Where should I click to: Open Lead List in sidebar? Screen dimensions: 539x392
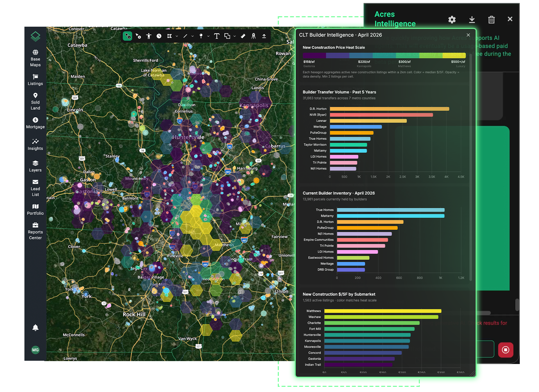click(35, 188)
